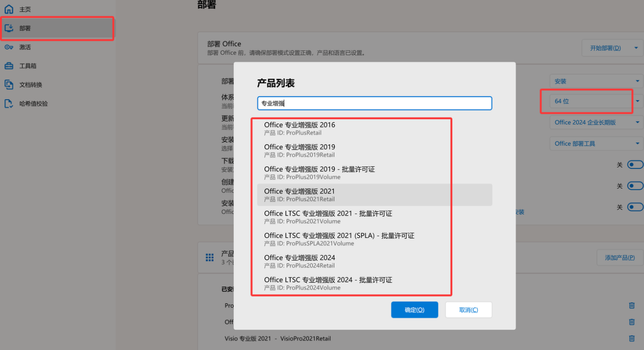
Task: Open the 激活 key icon in sidebar
Action: (9, 47)
